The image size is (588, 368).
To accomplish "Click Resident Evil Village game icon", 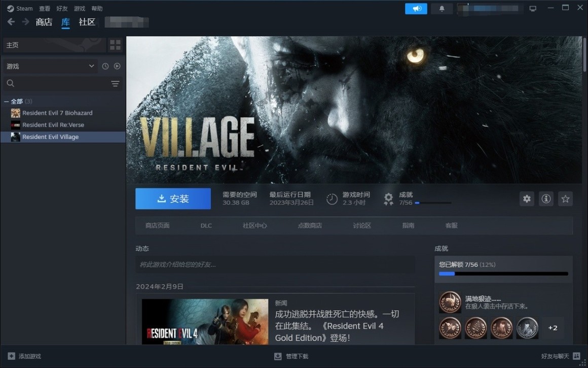I will (15, 137).
